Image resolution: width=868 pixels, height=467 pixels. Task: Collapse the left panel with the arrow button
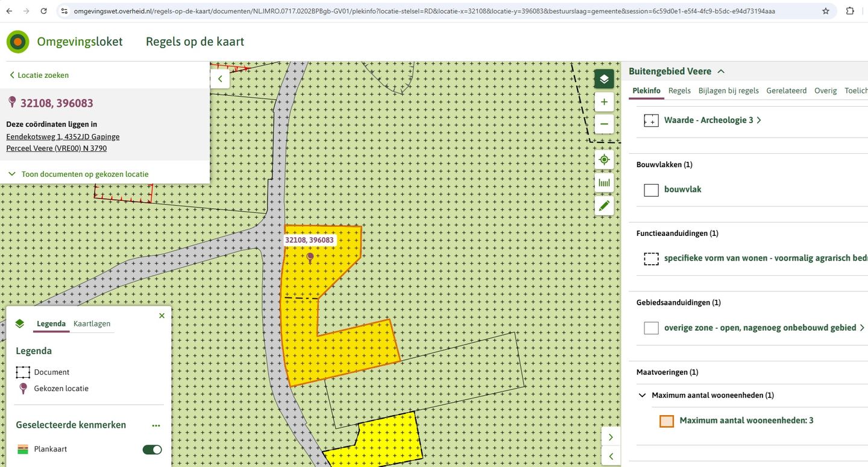click(x=220, y=79)
